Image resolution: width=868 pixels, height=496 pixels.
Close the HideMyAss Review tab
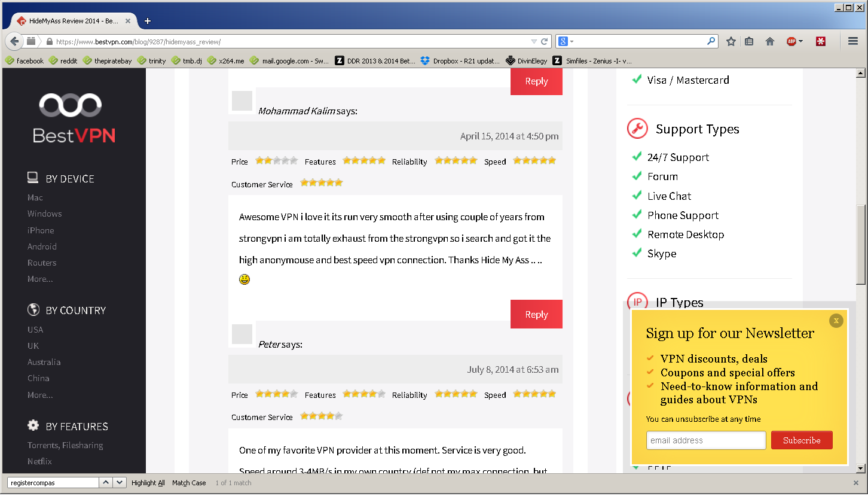(128, 21)
